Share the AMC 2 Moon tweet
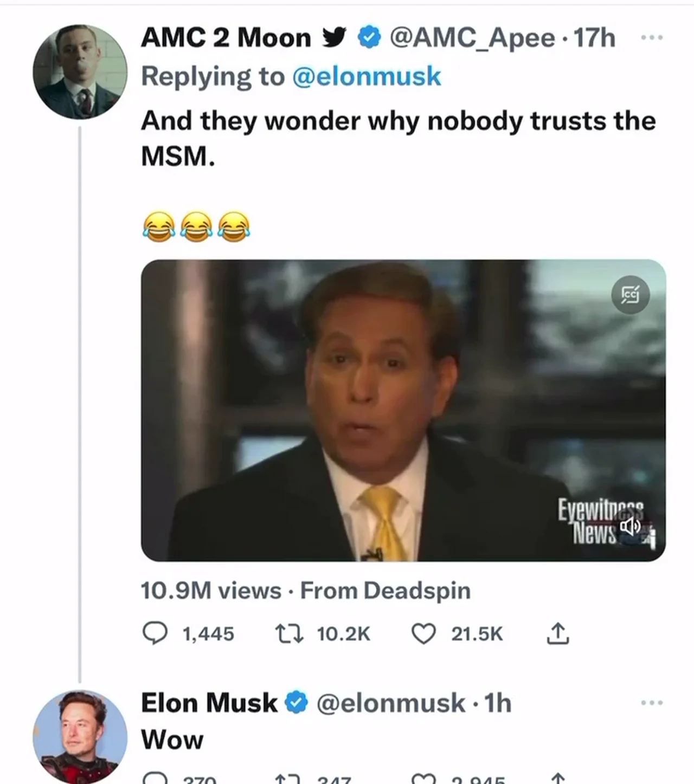This screenshot has width=694, height=784. pyautogui.click(x=558, y=633)
